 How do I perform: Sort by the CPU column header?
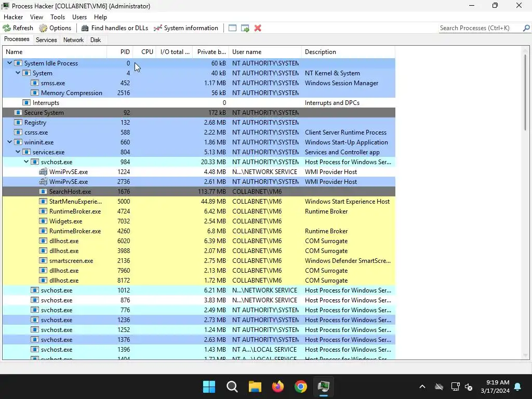[144, 52]
